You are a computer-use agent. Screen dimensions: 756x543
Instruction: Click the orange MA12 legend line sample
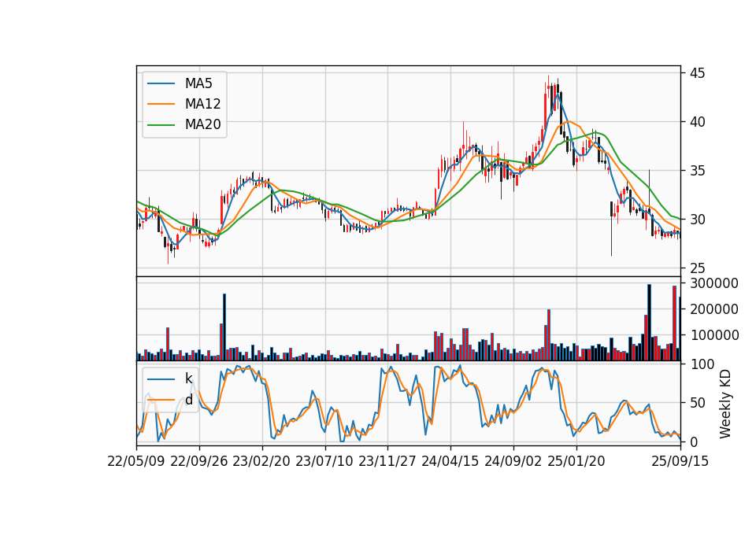click(x=161, y=104)
